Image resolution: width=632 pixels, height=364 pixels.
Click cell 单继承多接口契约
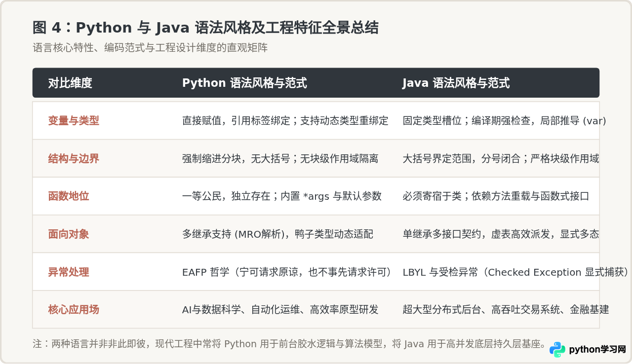(501, 234)
